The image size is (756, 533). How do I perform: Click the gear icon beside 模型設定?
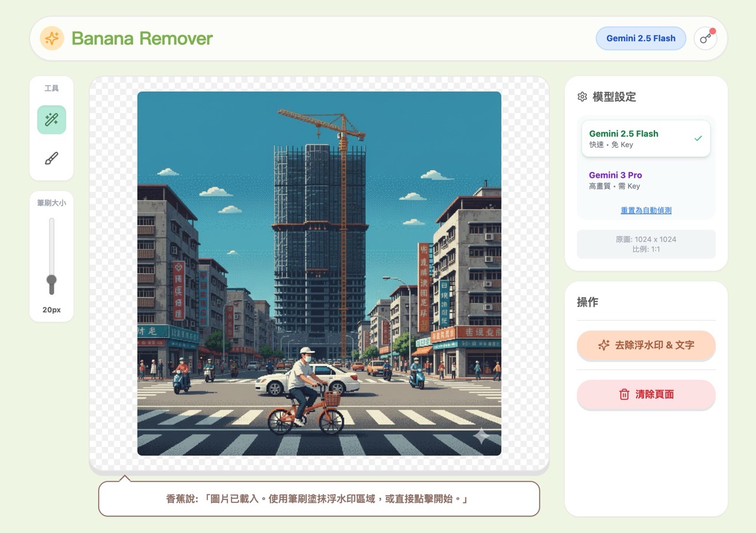point(582,97)
